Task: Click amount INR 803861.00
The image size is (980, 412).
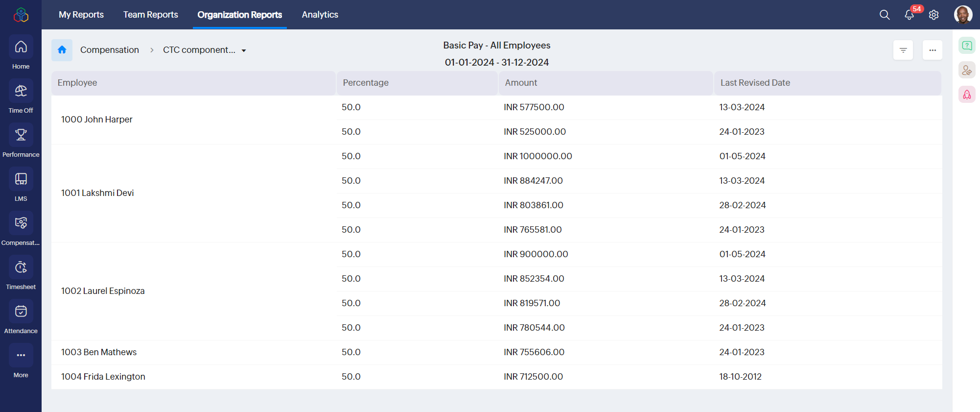Action: coord(534,205)
